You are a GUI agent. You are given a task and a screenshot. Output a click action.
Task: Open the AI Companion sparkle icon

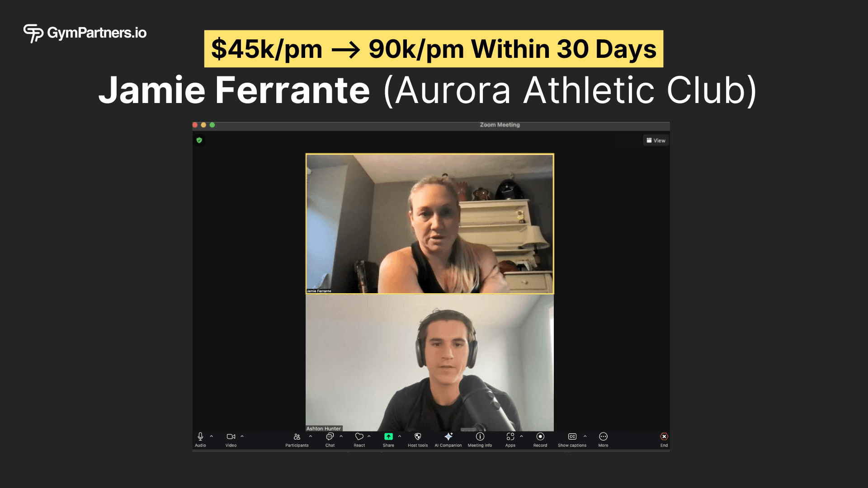click(x=448, y=436)
